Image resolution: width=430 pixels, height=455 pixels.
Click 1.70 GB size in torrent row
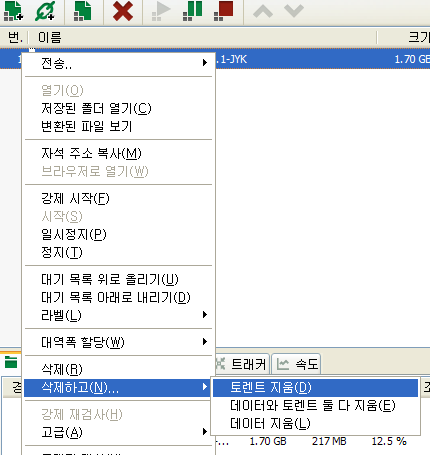pyautogui.click(x=412, y=59)
